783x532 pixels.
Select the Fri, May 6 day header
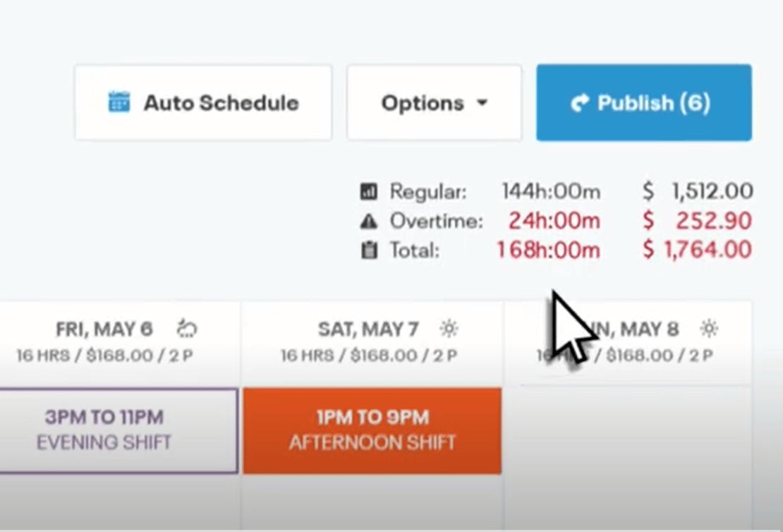tap(106, 328)
